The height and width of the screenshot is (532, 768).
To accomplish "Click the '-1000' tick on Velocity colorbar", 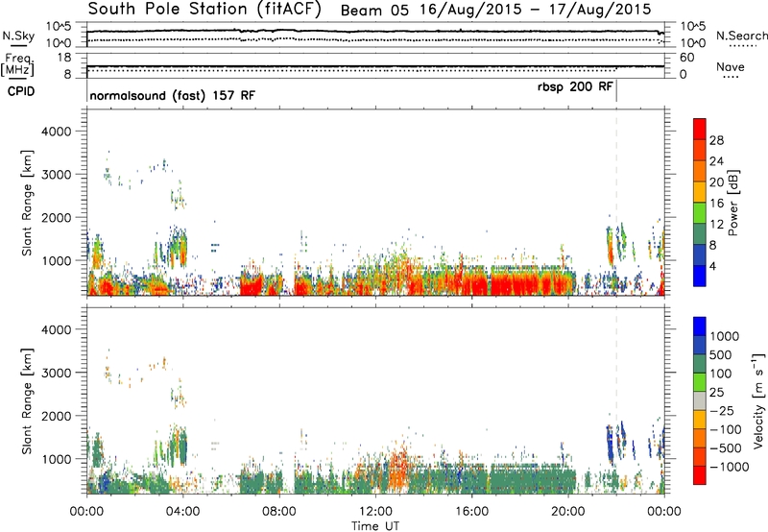I will tap(730, 467).
